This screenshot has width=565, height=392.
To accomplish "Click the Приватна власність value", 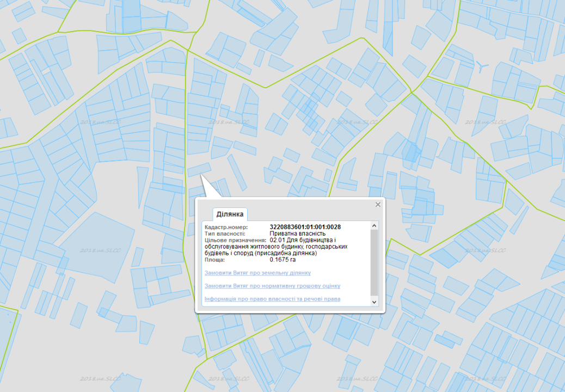I will tap(297, 234).
